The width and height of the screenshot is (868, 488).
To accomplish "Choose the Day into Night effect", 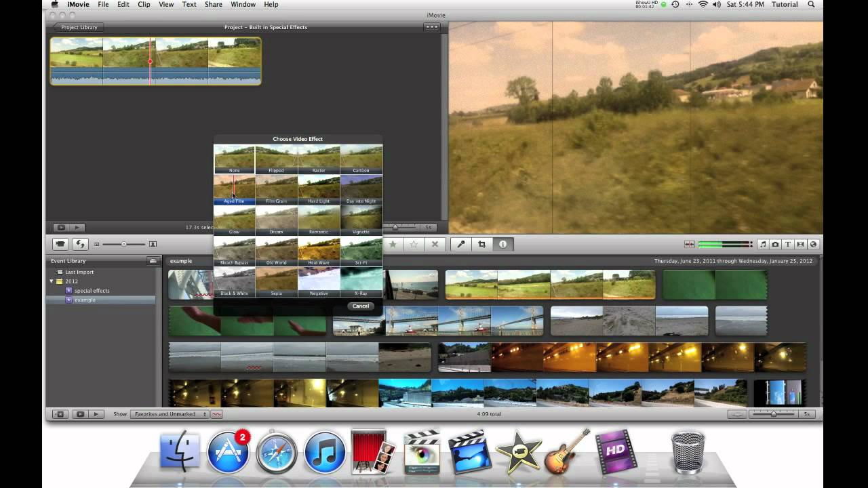I will (361, 190).
